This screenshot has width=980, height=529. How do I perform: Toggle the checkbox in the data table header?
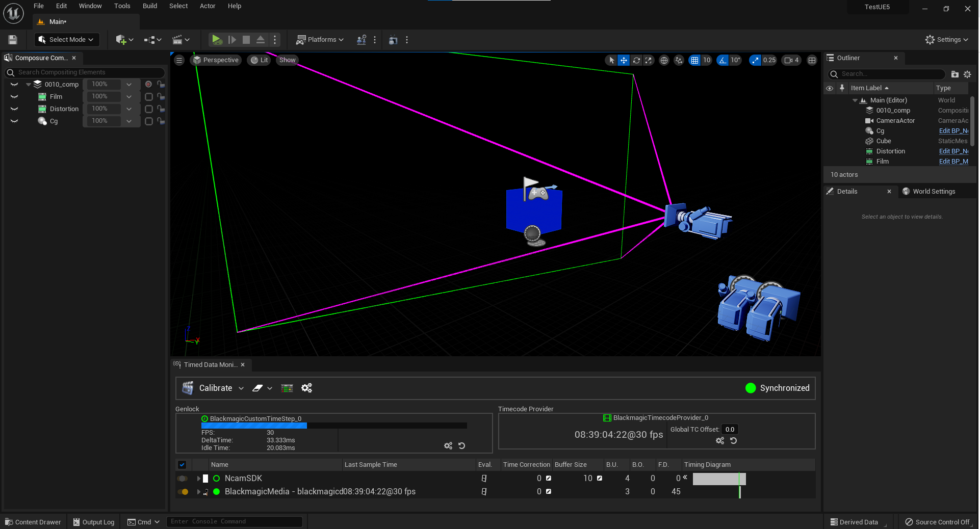[x=182, y=465]
